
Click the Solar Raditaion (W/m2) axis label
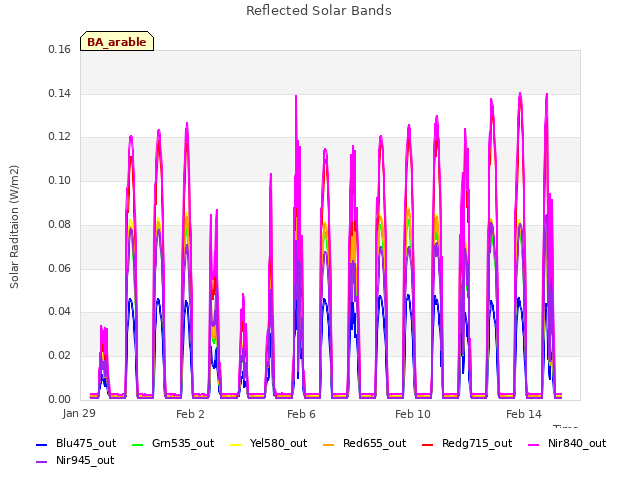coord(14,227)
